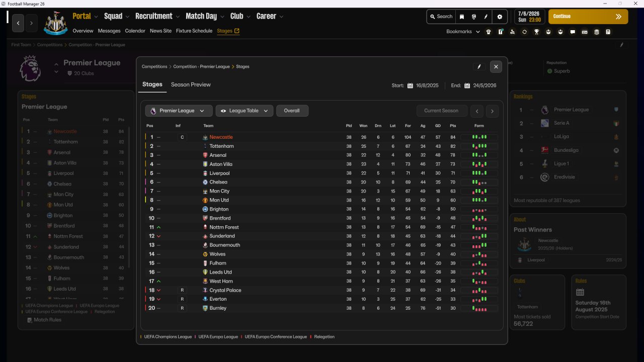644x362 pixels.
Task: Open the League Table view dropdown
Action: tap(245, 111)
